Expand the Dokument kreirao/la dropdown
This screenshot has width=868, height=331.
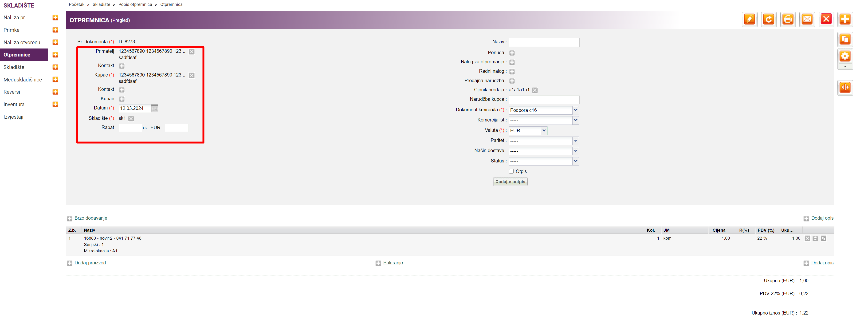click(575, 110)
